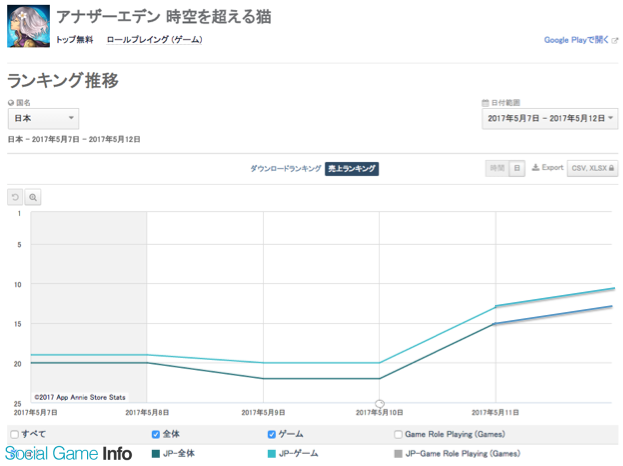
Task: Click the Another Eden app icon
Action: click(29, 26)
